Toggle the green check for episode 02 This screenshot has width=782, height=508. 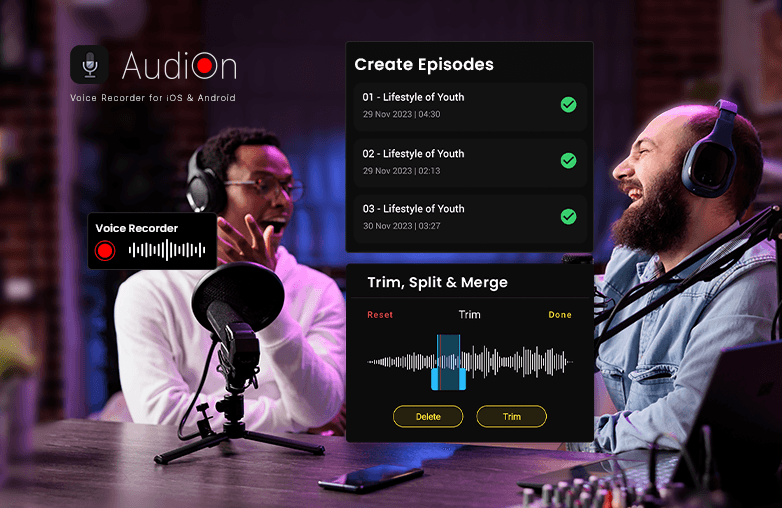[x=568, y=161]
